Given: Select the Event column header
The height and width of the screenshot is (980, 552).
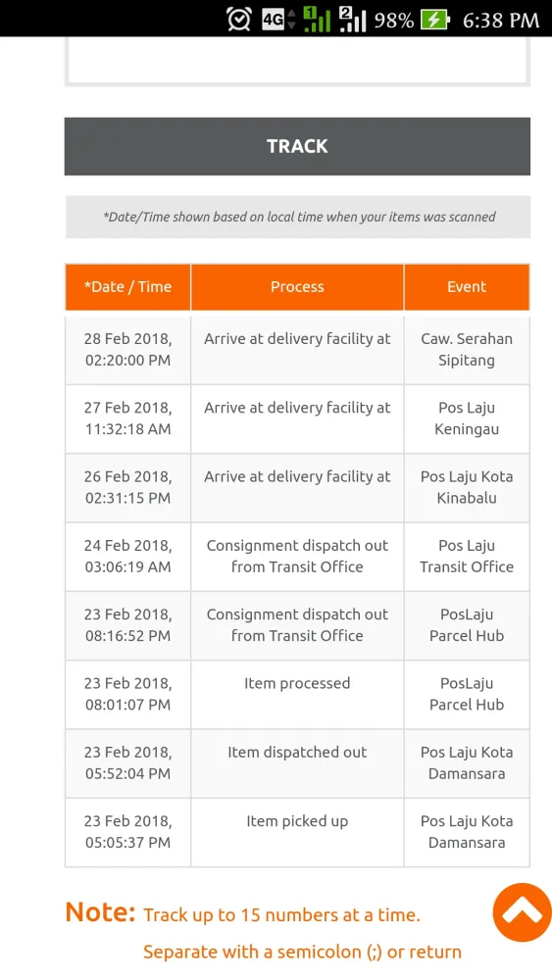Looking at the screenshot, I should coord(467,287).
